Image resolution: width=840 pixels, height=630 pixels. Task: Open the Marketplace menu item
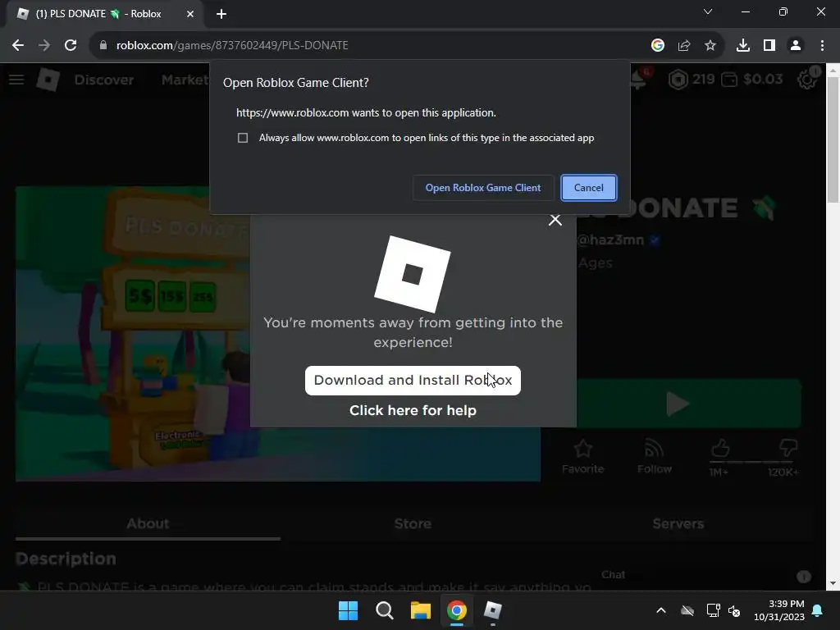pyautogui.click(x=185, y=80)
